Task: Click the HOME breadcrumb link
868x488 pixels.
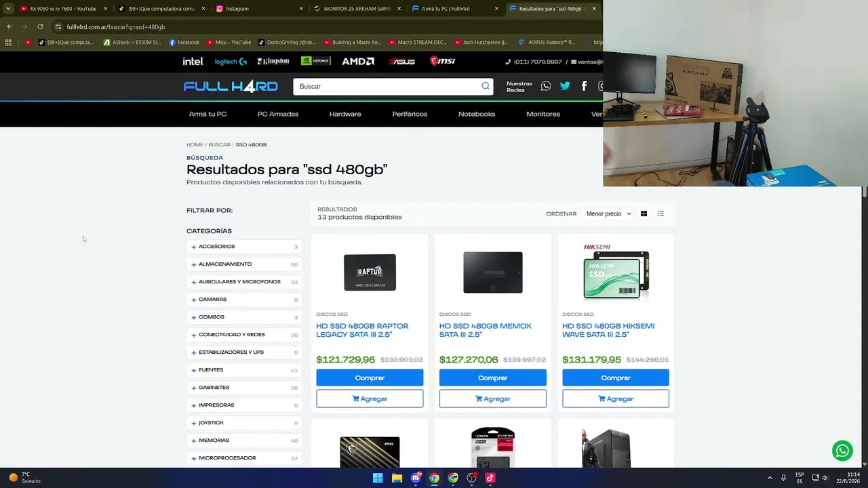Action: 195,144
